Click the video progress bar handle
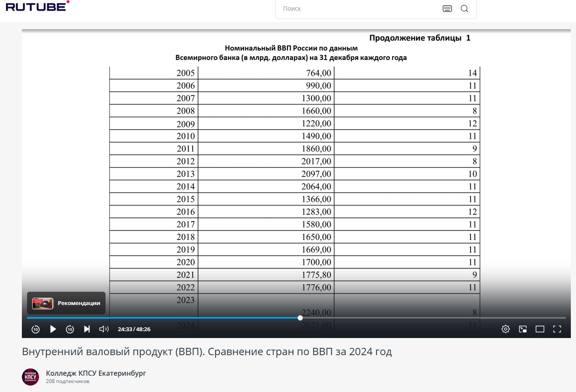 pos(300,318)
